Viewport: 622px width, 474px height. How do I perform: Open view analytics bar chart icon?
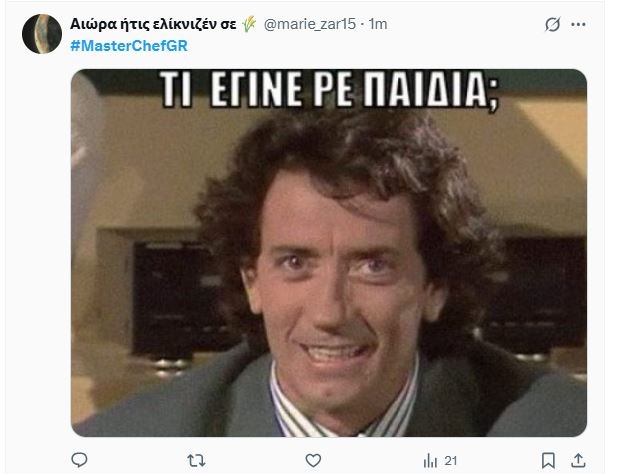click(430, 461)
